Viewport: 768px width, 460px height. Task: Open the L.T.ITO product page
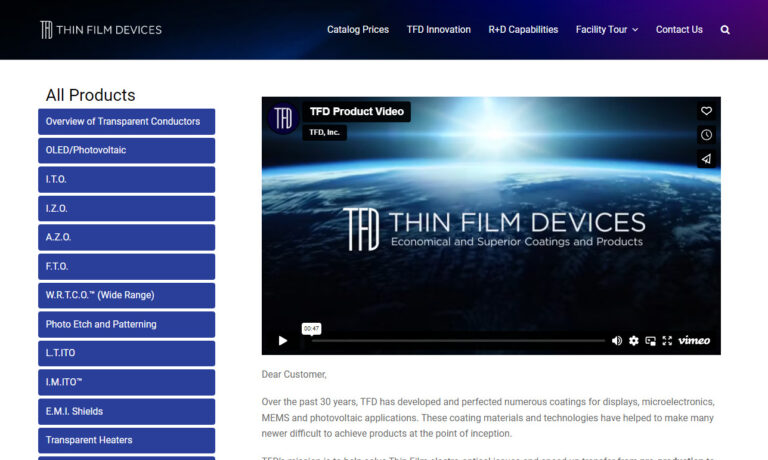click(x=126, y=353)
